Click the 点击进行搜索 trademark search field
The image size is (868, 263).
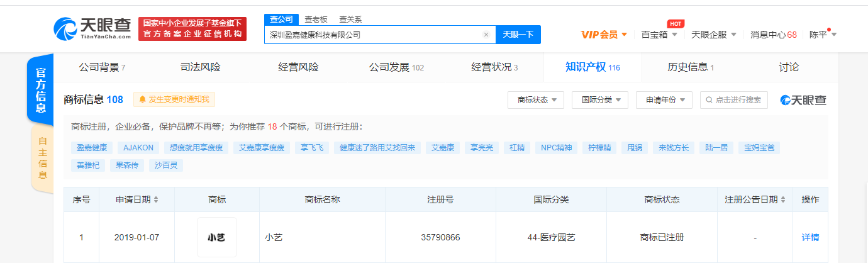pos(734,100)
